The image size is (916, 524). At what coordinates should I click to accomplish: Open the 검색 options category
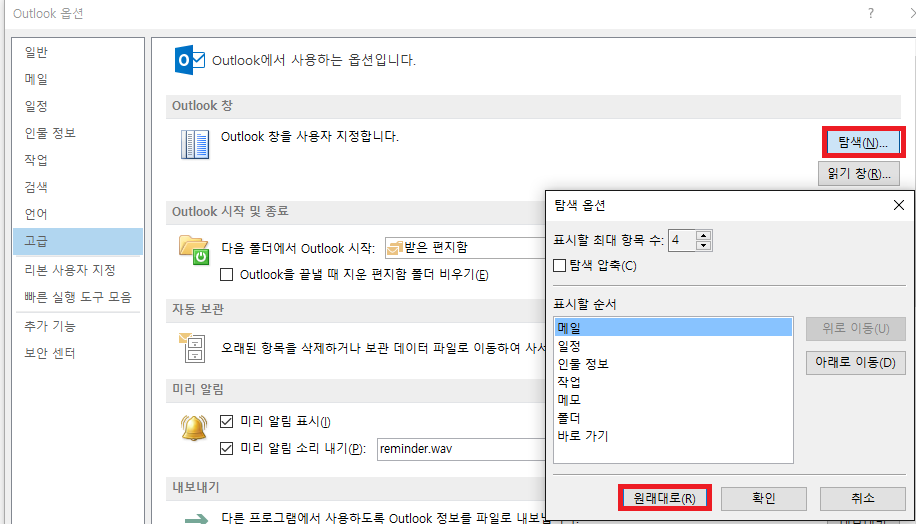click(78, 187)
